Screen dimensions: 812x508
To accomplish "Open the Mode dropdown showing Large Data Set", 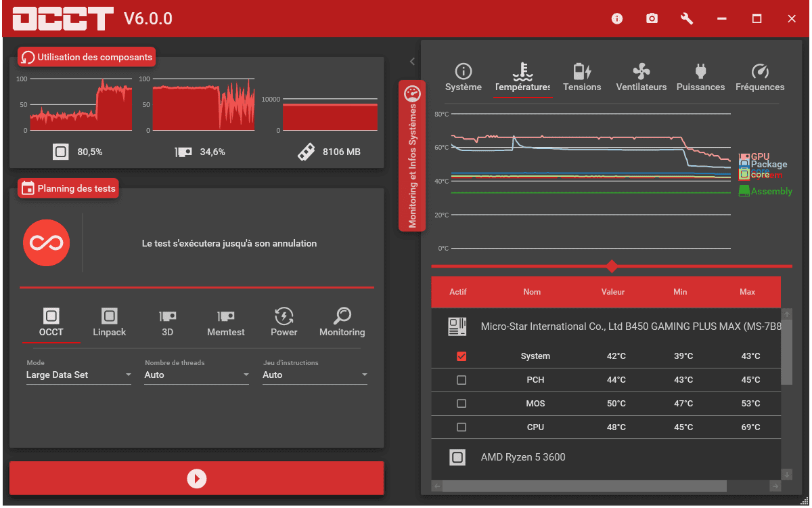I will pos(78,375).
